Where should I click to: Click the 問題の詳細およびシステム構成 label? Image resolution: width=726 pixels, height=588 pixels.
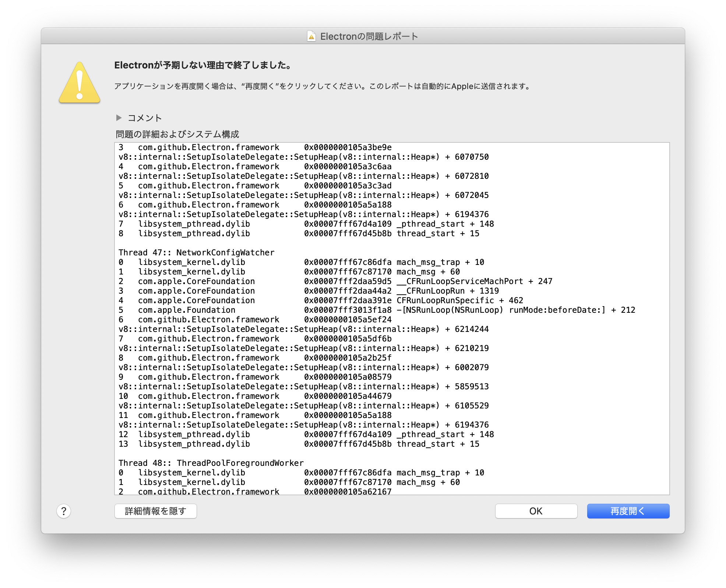pos(177,134)
